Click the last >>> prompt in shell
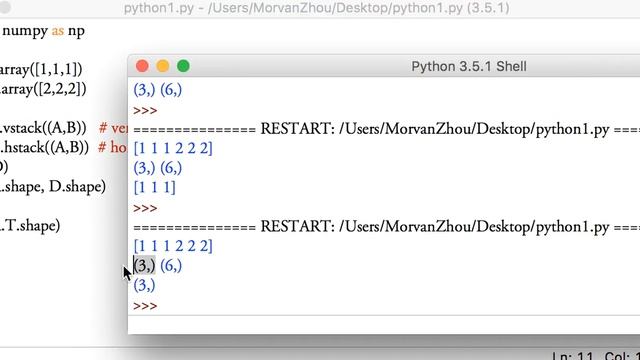This screenshot has width=640, height=360. (x=145, y=306)
